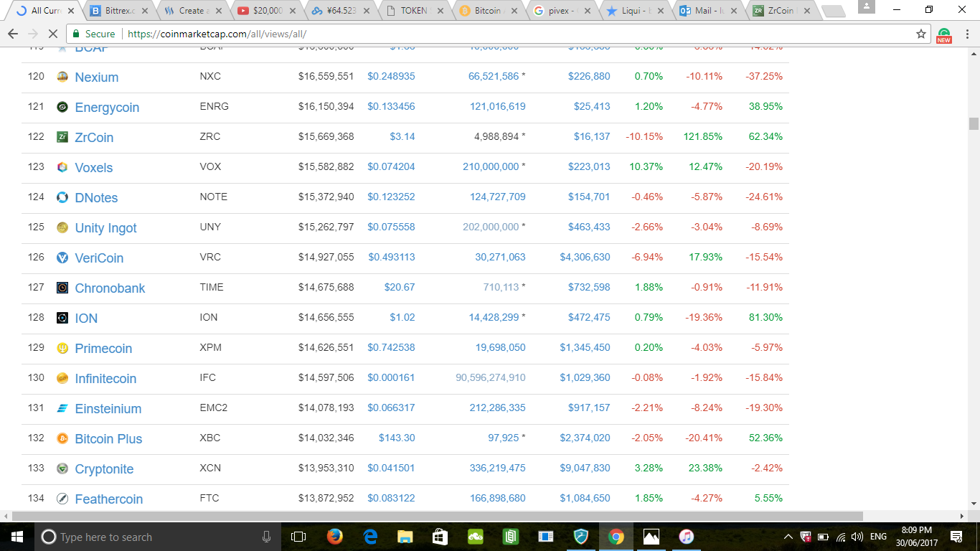Click the vertical scrollbar thumb
The height and width of the screenshot is (551, 980).
[x=974, y=123]
